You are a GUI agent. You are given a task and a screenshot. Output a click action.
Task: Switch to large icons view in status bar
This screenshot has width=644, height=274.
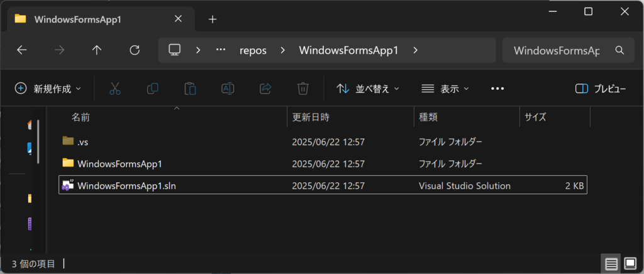(630, 263)
